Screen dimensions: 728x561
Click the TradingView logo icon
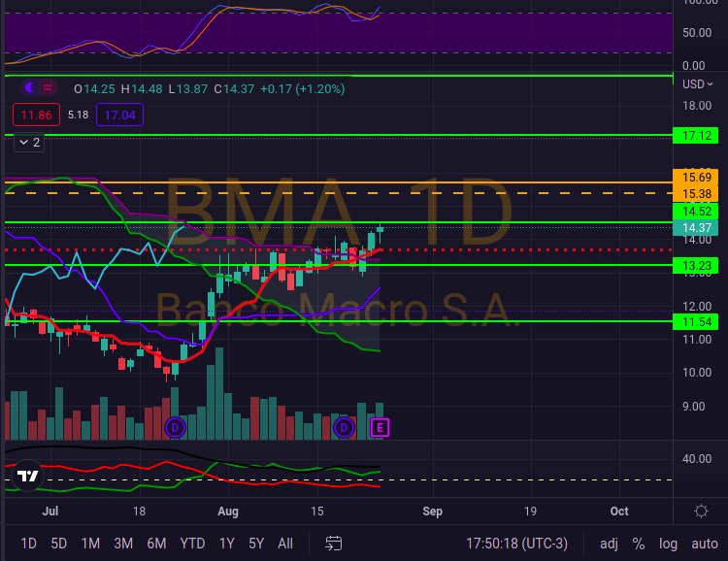tap(27, 476)
